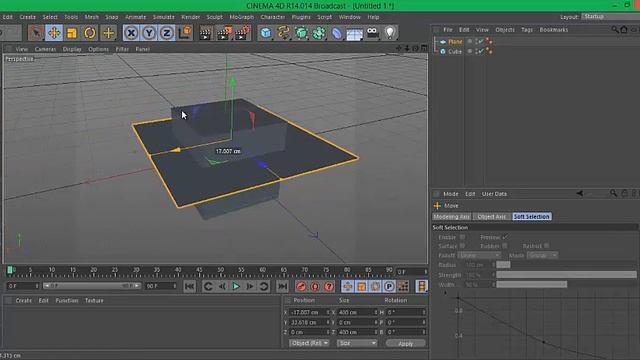The image size is (640, 360).
Task: Toggle the Preview checkbox
Action: point(505,237)
